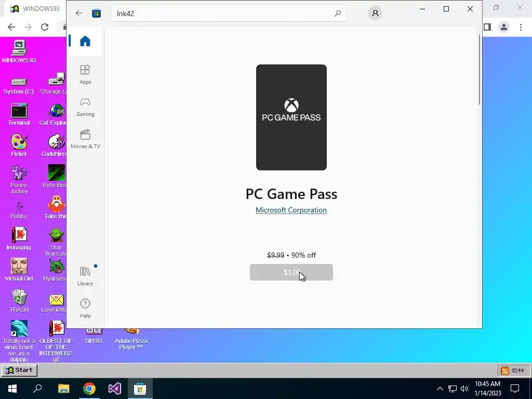Open the browser three-dot menu
532x399 pixels.
click(x=521, y=27)
